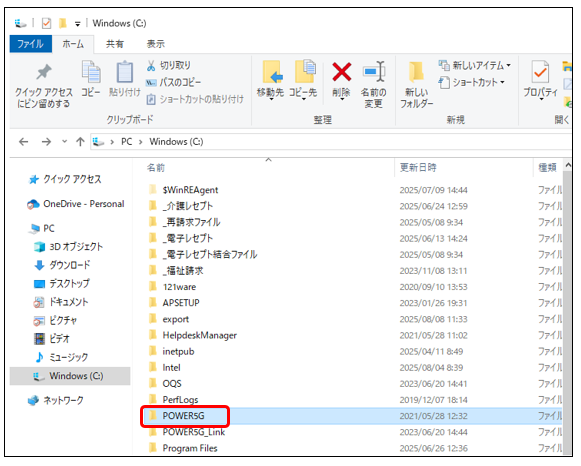Click the Copy Path button
Image resolution: width=581 pixels, height=466 pixels.
pos(174,82)
